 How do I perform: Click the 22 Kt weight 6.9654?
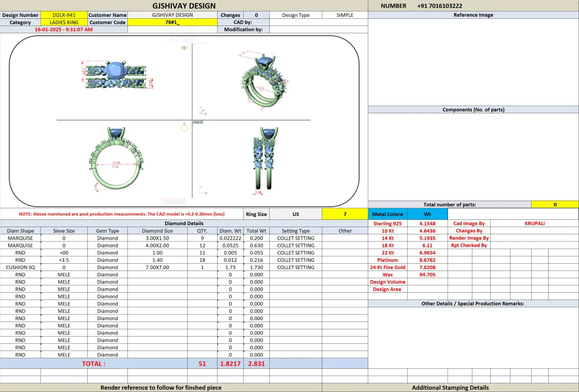click(427, 253)
